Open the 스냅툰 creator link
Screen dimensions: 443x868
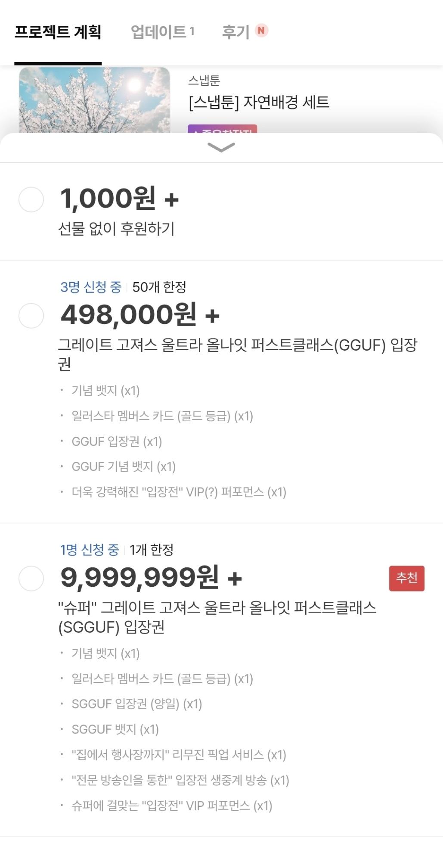point(204,80)
